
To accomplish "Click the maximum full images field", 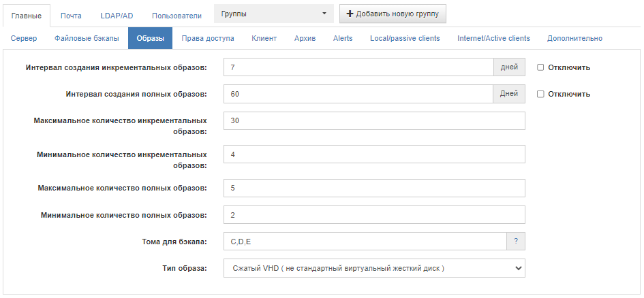I will coord(374,188).
